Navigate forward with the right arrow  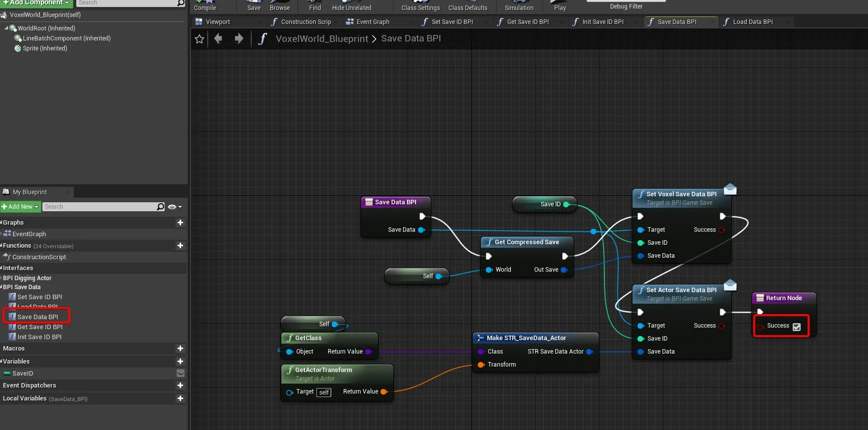(x=239, y=38)
